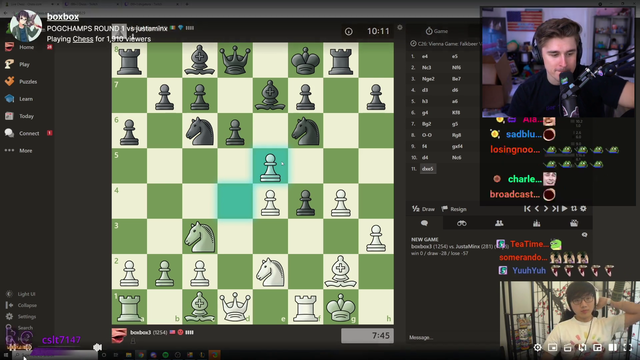Toggle chat visibility with the eye icon
Viewport: 640px width, 360px height.
click(584, 235)
